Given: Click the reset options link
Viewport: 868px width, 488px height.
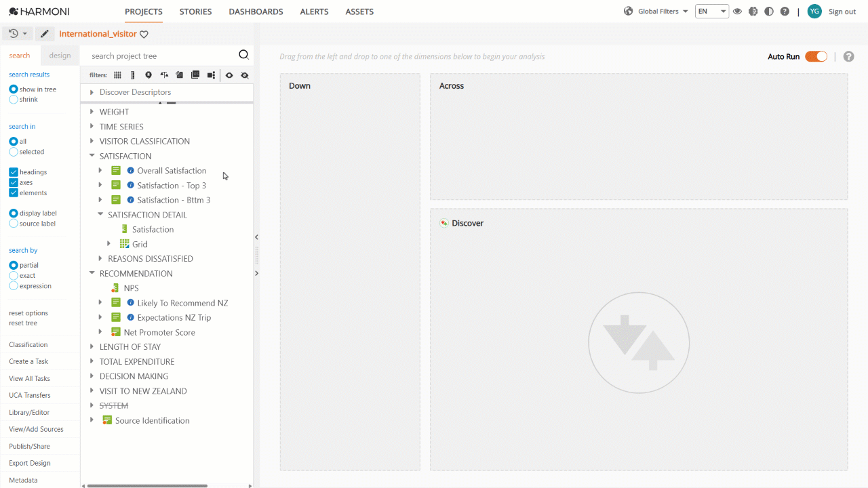Looking at the screenshot, I should [28, 313].
